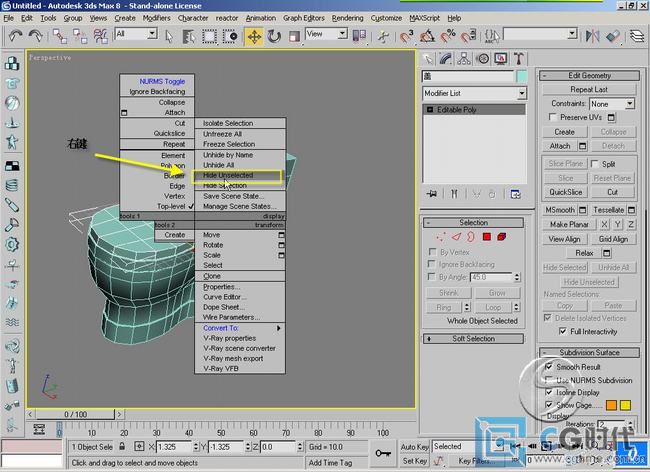The width and height of the screenshot is (650, 472).
Task: Open the Hierarchy command panel tab
Action: point(464,59)
